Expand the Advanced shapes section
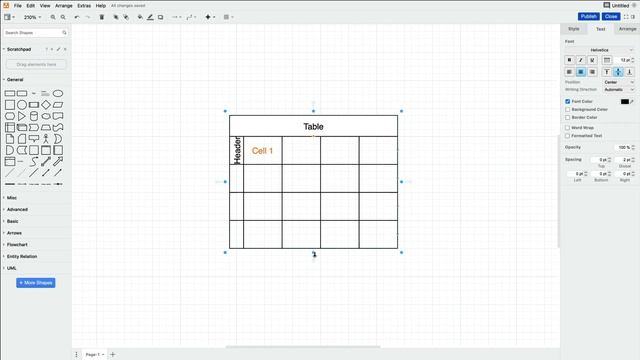The width and height of the screenshot is (640, 360). click(17, 209)
